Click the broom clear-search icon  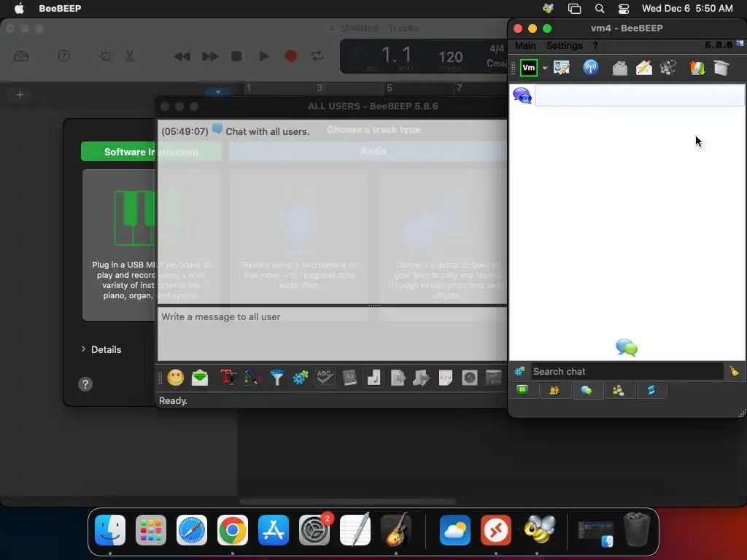(734, 371)
